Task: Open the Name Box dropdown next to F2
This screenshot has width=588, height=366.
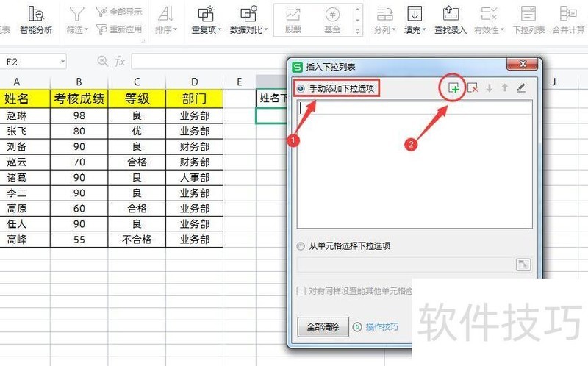Action: click(62, 62)
